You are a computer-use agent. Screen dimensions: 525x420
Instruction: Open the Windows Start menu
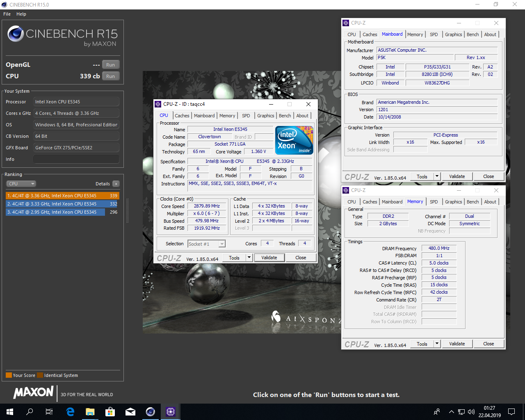click(10, 412)
